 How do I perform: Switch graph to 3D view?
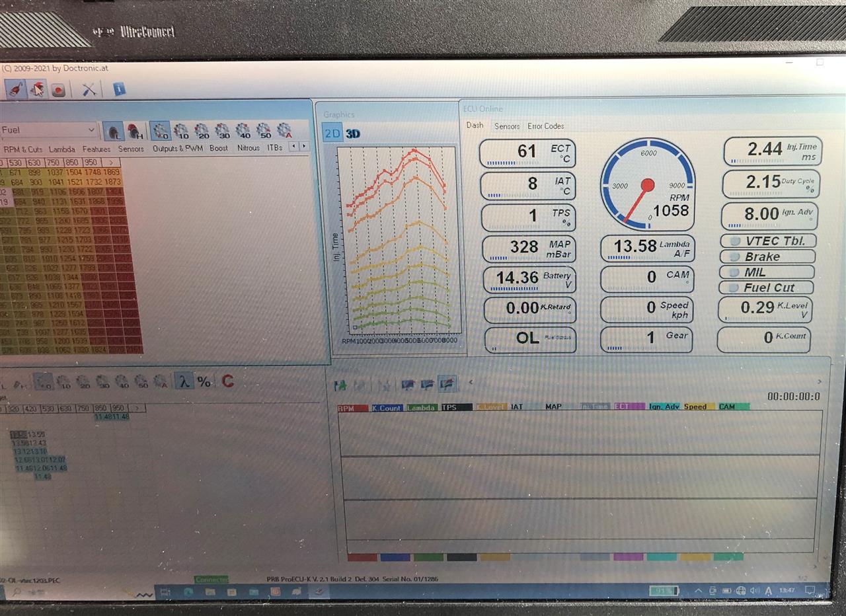[353, 134]
